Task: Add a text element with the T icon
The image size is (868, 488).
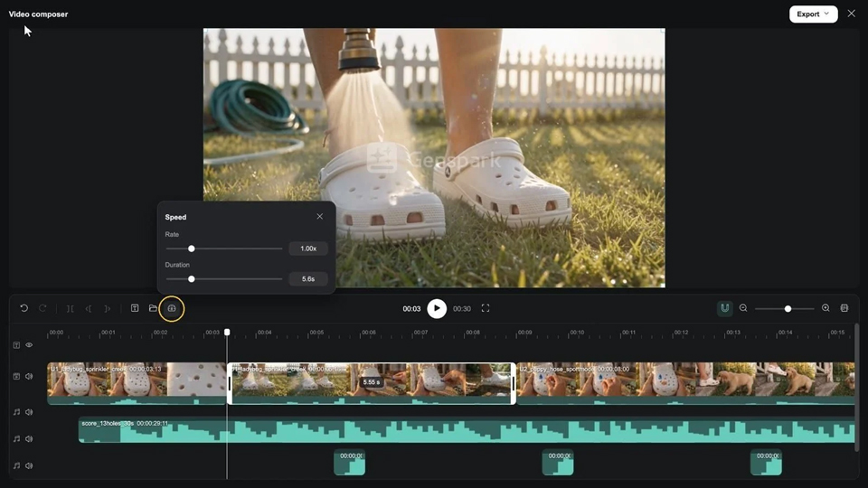Action: [x=135, y=308]
